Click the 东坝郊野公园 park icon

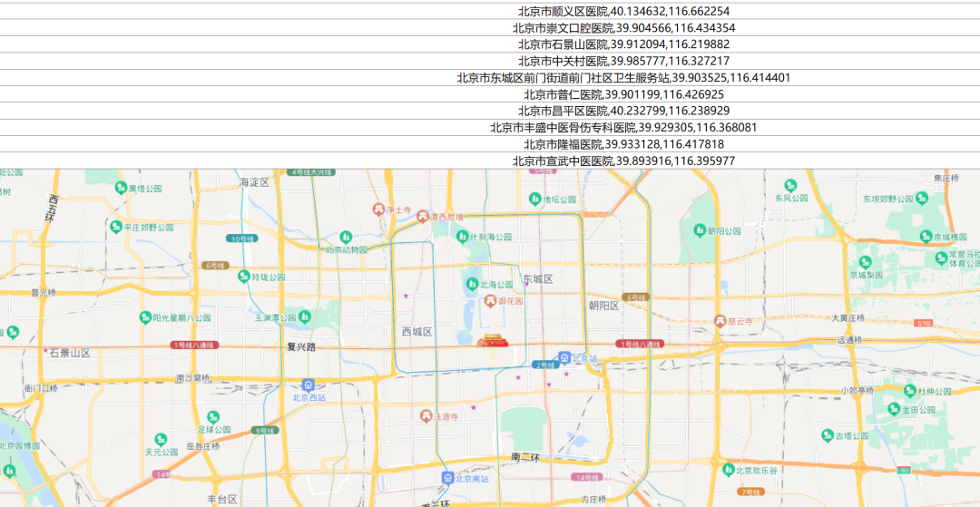pos(921,199)
